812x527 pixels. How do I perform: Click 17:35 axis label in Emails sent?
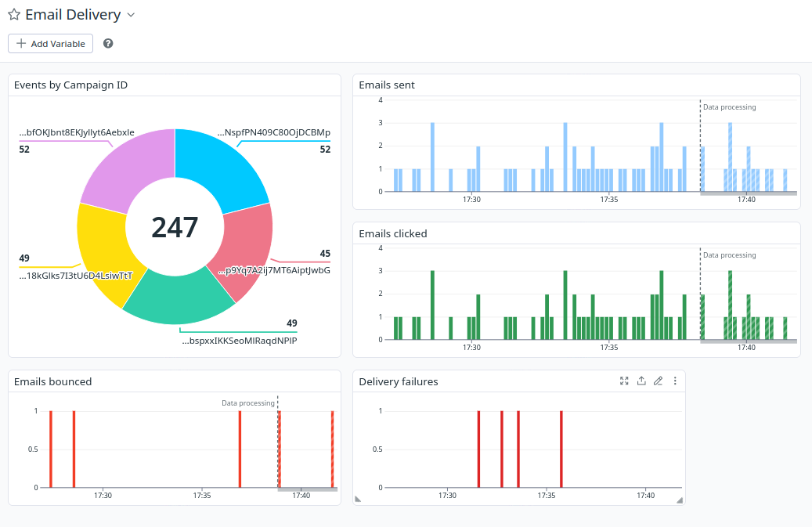point(609,200)
